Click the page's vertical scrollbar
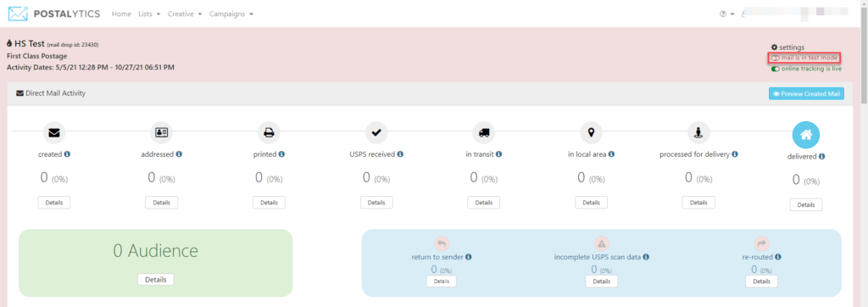This screenshot has width=868, height=307. click(864, 153)
